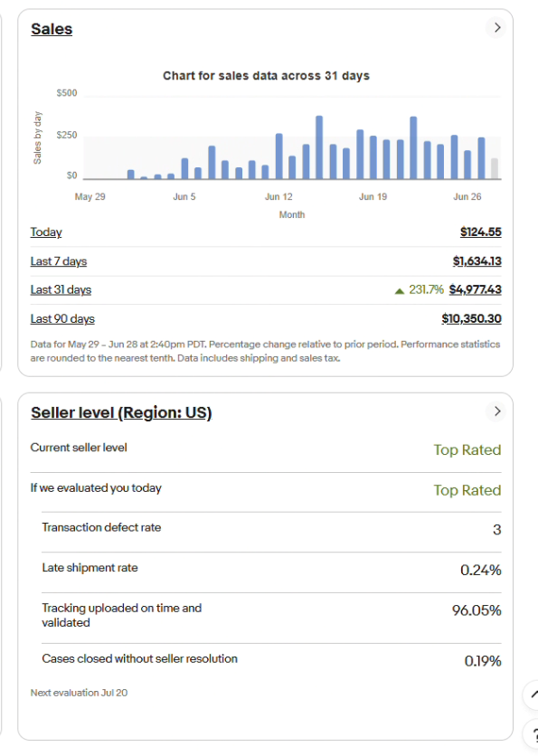The image size is (538, 756).
Task: Select the Transaction defect rate row label
Action: pyautogui.click(x=101, y=527)
